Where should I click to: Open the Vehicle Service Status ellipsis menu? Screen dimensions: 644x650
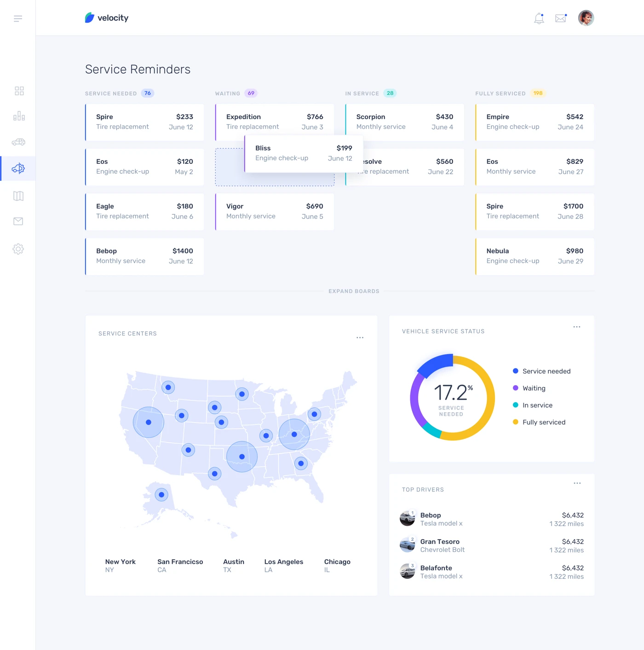point(576,327)
